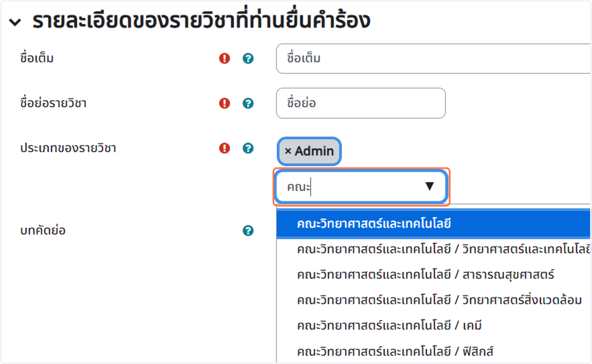Choose the สาธารณสุขศาสตร์ category option
This screenshot has height=364, width=592.
pos(433,274)
